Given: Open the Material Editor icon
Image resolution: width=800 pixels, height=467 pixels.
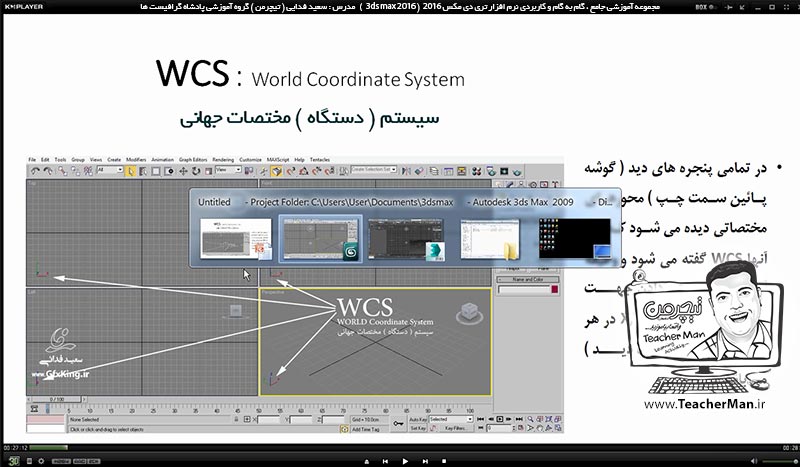Looking at the screenshot, I should (477, 171).
